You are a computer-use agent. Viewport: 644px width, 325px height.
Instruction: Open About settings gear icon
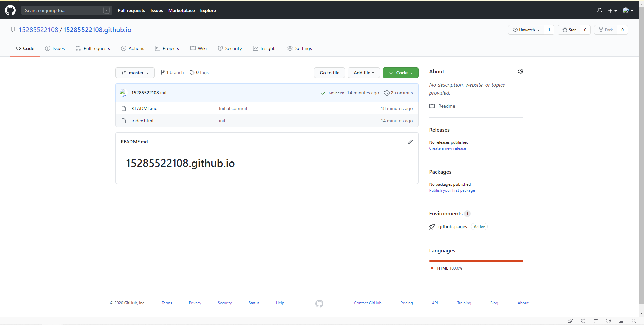click(520, 71)
